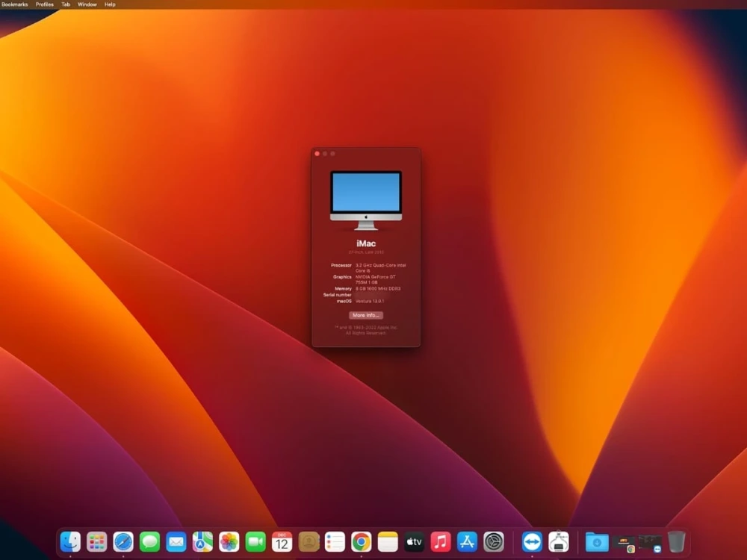
Task: Click the Memory label
Action: coord(343,288)
